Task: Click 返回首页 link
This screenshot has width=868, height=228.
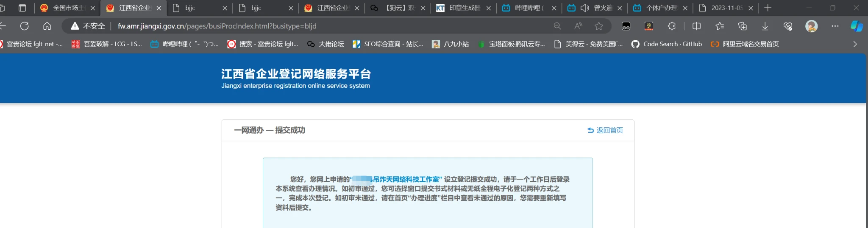Action: click(x=605, y=130)
